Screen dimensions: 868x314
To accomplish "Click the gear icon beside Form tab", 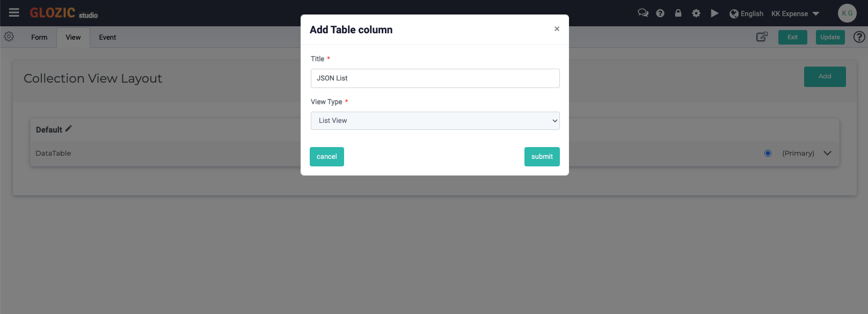I will point(9,36).
